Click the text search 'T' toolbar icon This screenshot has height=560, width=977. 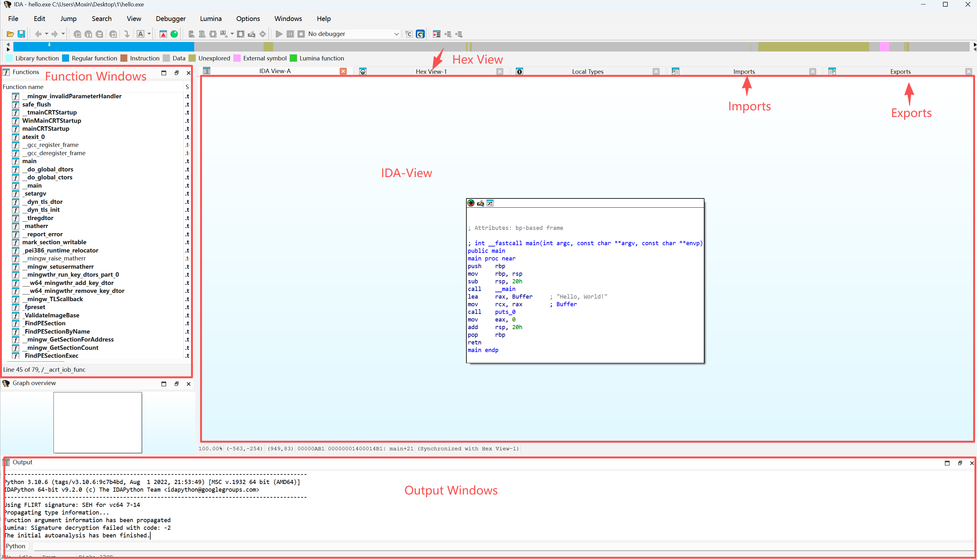(88, 34)
